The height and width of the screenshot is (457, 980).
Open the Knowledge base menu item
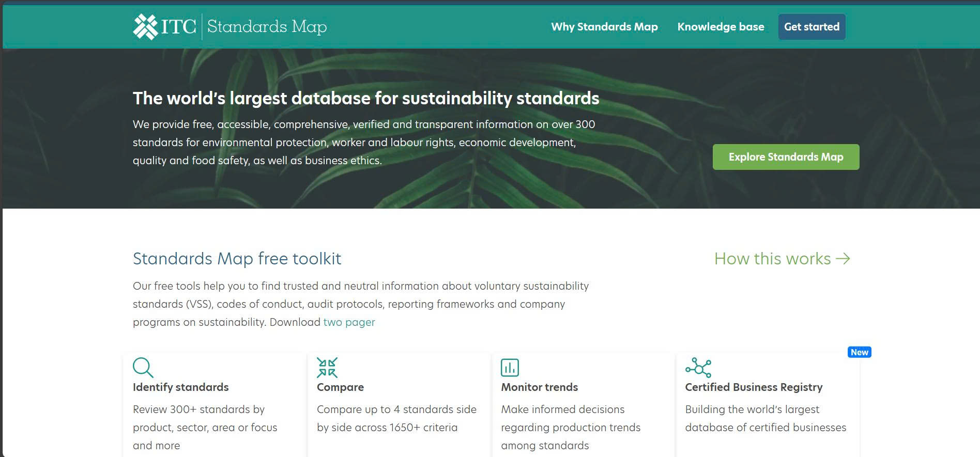click(x=721, y=27)
